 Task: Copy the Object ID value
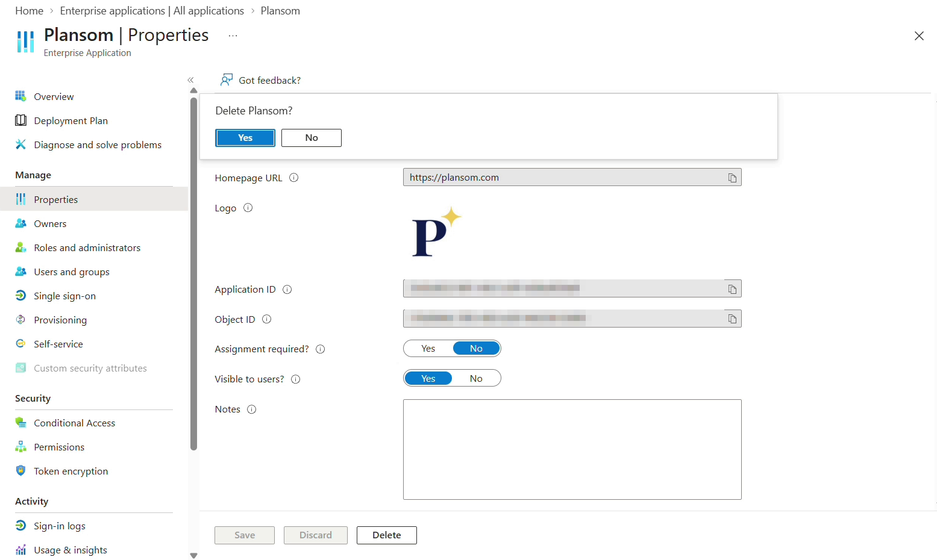[x=732, y=319]
